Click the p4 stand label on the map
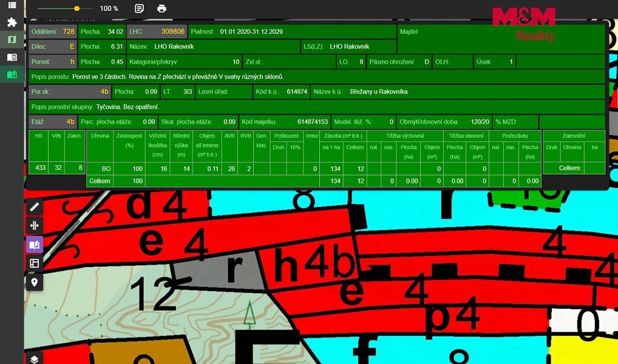 [453, 317]
